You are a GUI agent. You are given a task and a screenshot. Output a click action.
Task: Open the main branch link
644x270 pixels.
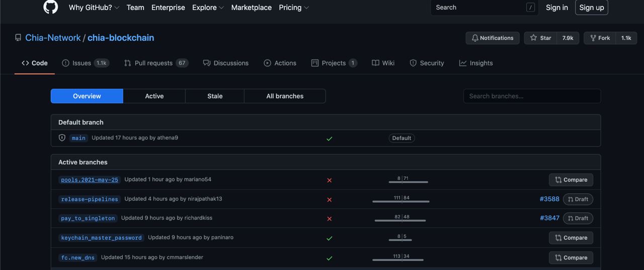click(78, 138)
